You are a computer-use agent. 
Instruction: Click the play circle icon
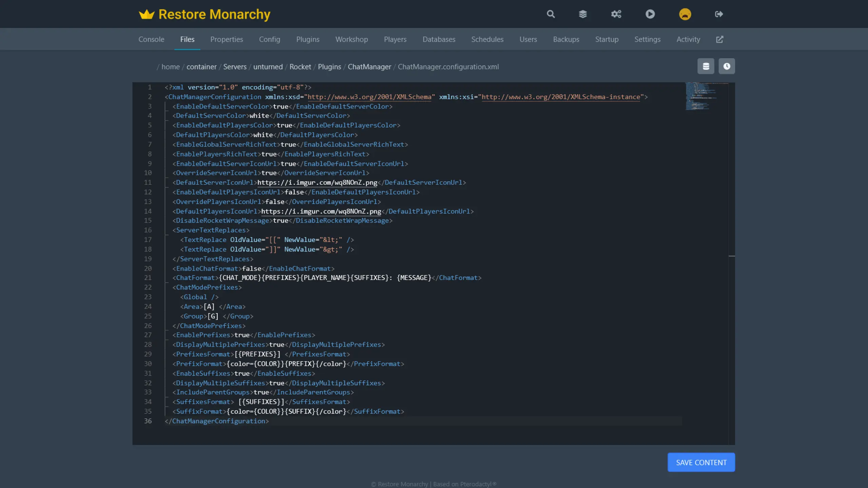point(650,14)
